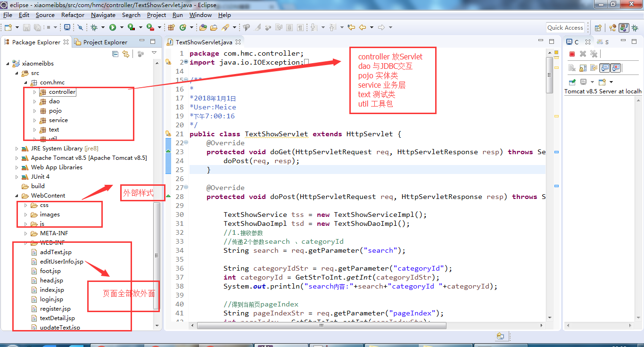Click the New Java Class icon

[182, 28]
